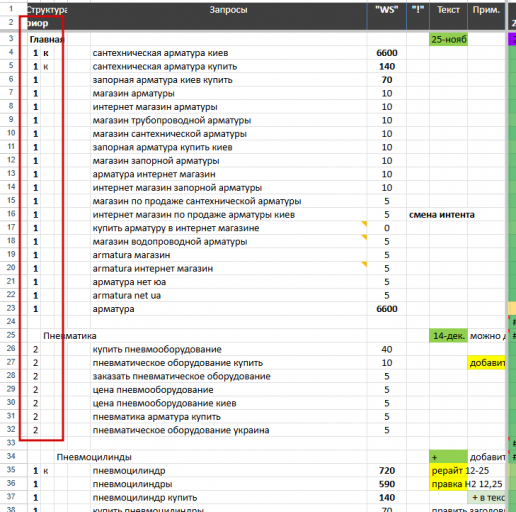Select row header number 16
Viewport: 516px width, 512px height.
(11, 214)
